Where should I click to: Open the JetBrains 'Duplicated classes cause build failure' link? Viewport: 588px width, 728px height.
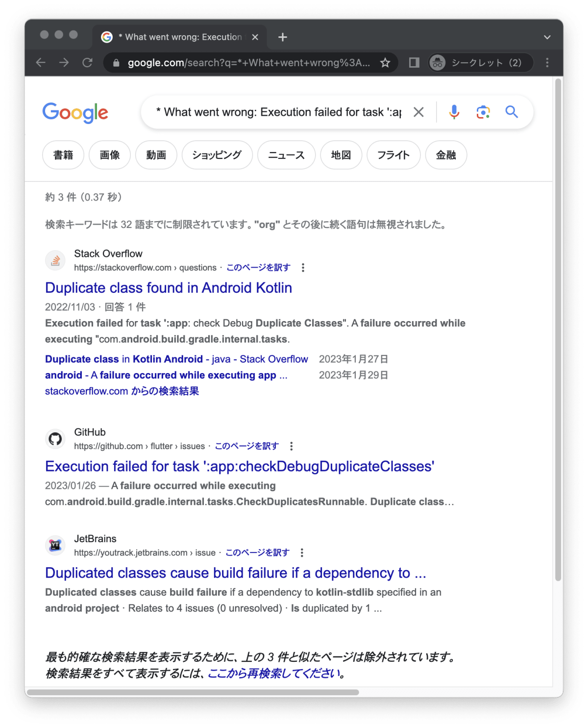click(236, 573)
